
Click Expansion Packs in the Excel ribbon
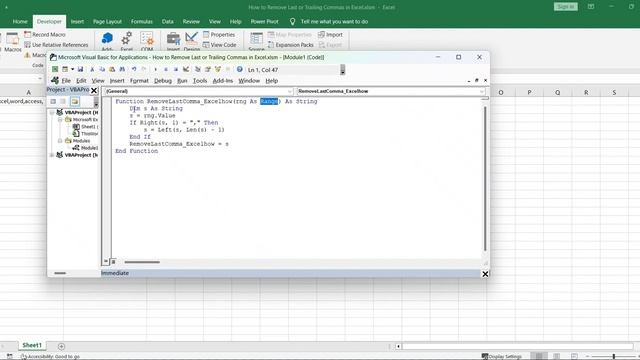[291, 45]
